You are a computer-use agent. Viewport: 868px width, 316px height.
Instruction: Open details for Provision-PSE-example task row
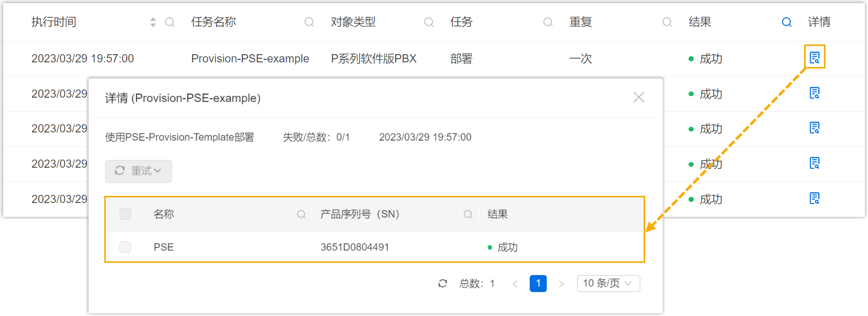[x=814, y=57]
